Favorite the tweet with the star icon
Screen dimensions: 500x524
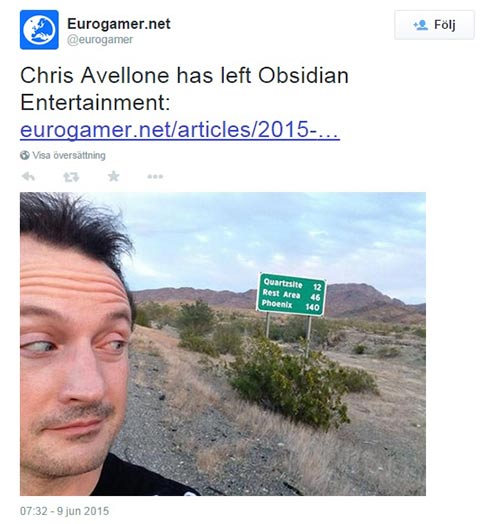[x=114, y=176]
